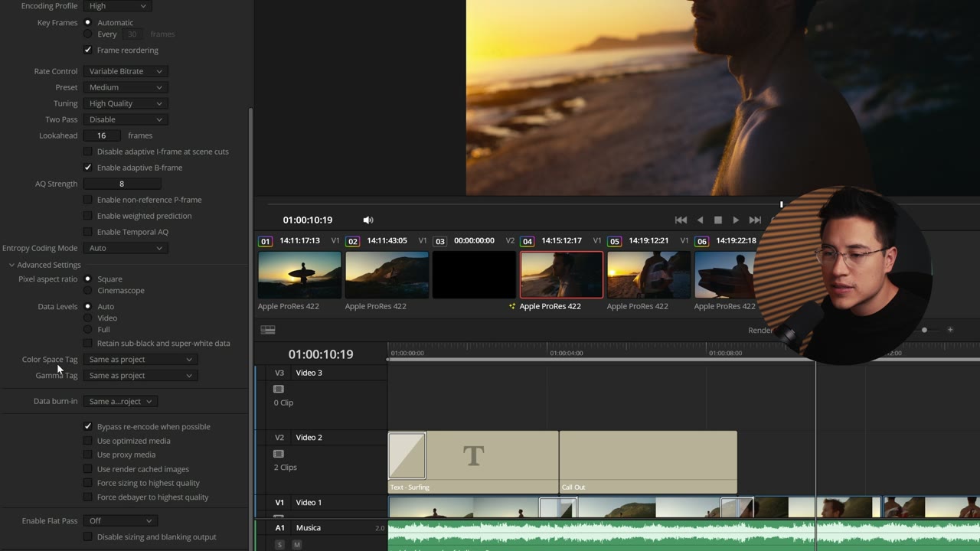Check Enable non-reference P-frame
This screenshot has width=980, height=551.
[87, 200]
